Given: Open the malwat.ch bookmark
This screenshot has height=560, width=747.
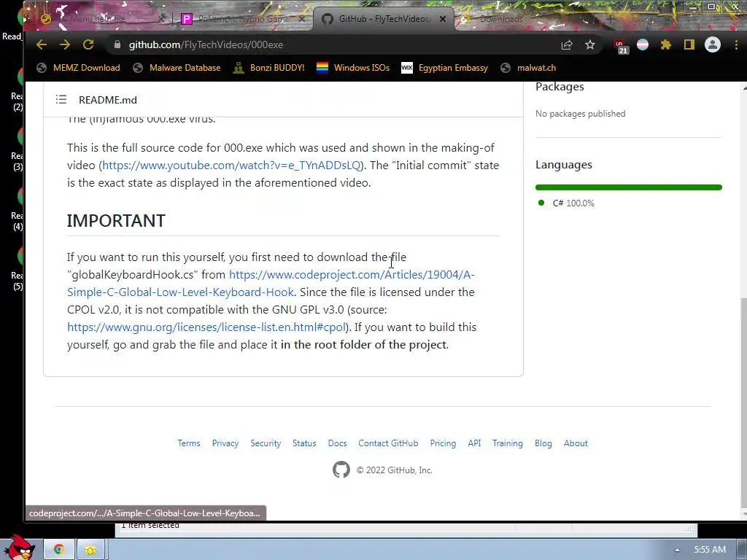Looking at the screenshot, I should click(528, 68).
